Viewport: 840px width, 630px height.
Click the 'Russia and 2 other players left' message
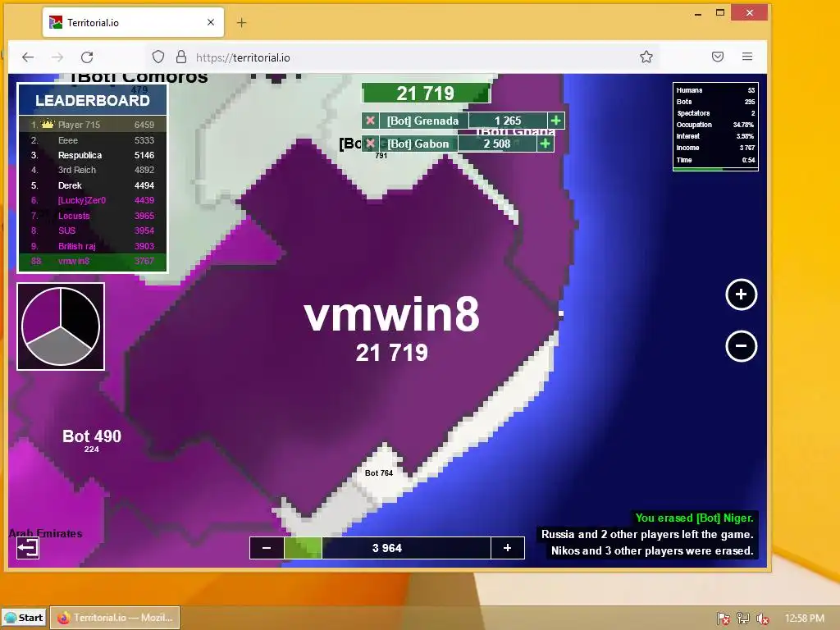click(x=647, y=534)
